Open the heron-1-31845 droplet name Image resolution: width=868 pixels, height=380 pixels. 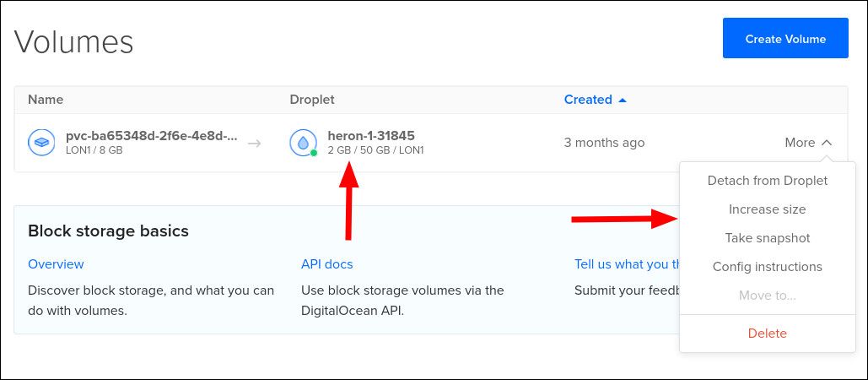[371, 136]
